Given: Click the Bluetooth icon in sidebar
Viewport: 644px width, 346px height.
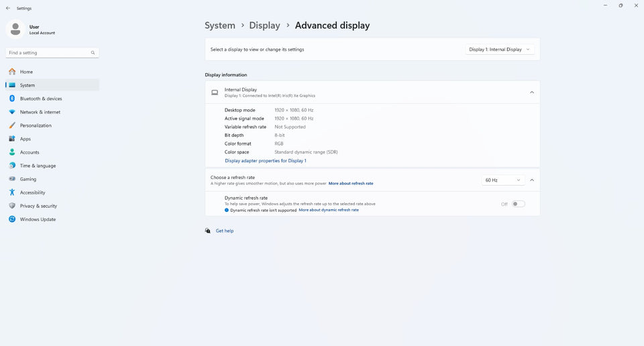Looking at the screenshot, I should point(12,99).
